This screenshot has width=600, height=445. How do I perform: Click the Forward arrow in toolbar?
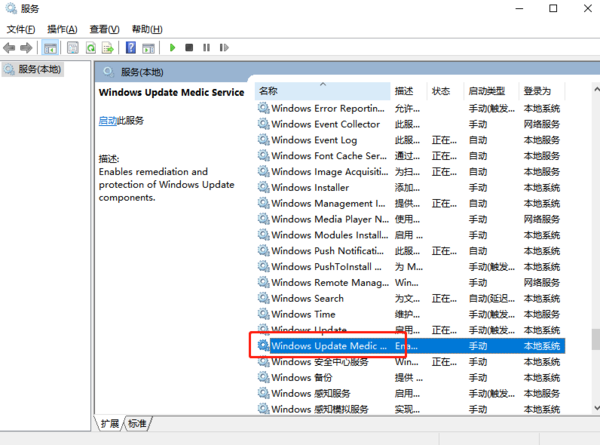pos(26,48)
